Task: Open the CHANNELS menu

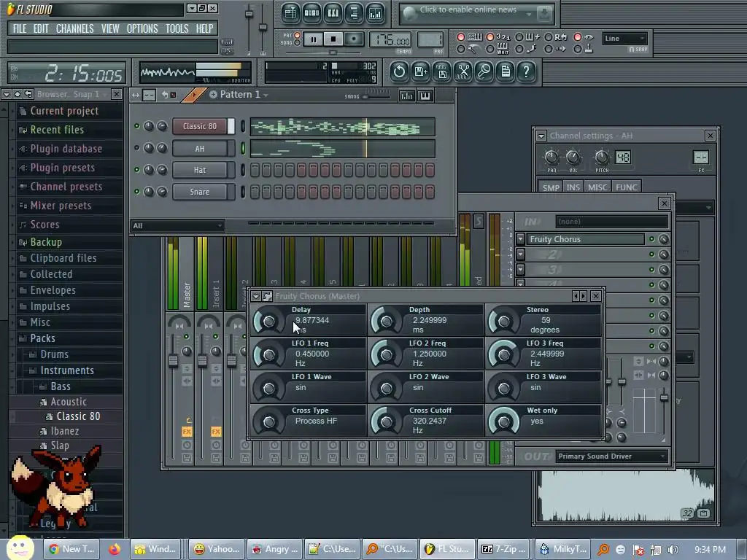Action: coord(75,28)
